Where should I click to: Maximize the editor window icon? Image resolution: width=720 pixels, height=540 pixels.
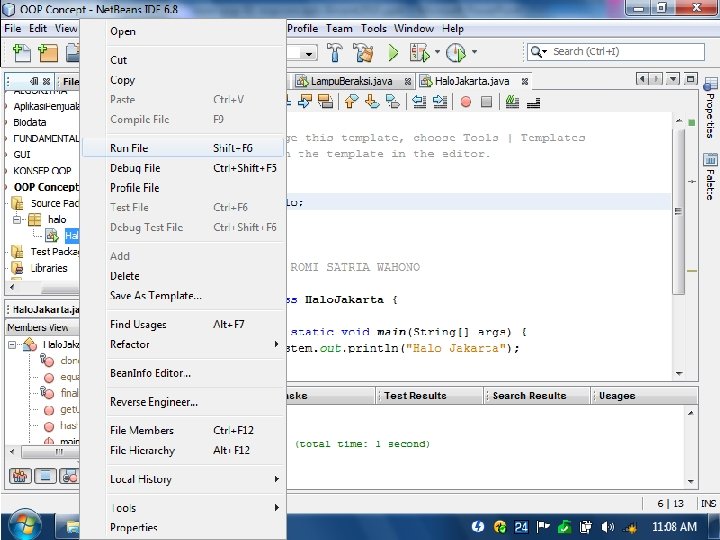[690, 79]
